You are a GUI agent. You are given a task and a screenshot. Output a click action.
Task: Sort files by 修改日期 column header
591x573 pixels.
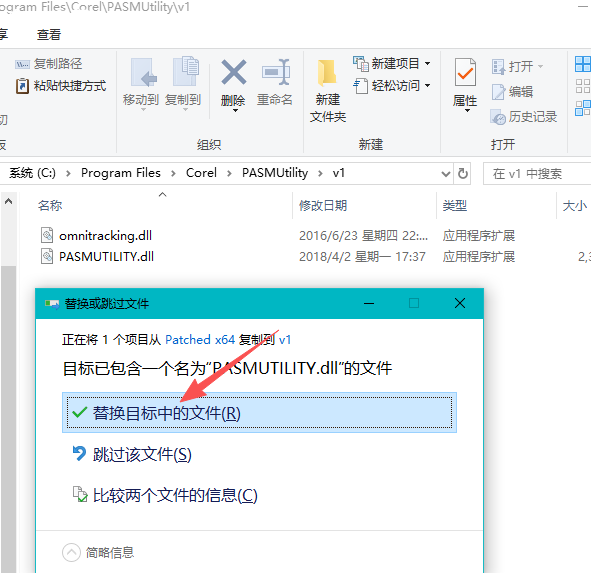323,206
